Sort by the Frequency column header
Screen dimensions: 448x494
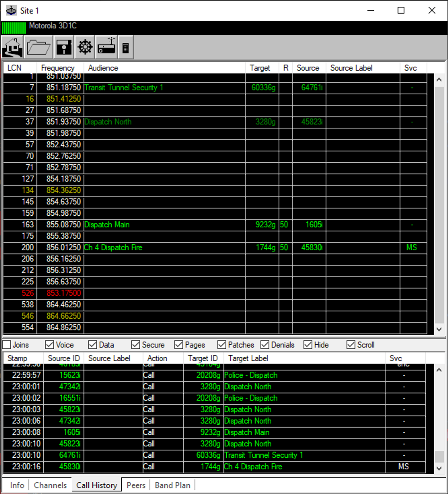(60, 68)
